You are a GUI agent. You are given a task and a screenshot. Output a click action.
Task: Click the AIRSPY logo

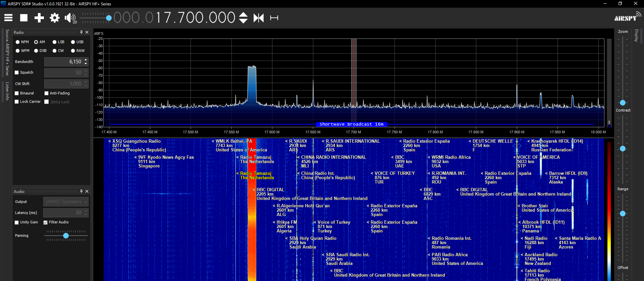coord(627,17)
